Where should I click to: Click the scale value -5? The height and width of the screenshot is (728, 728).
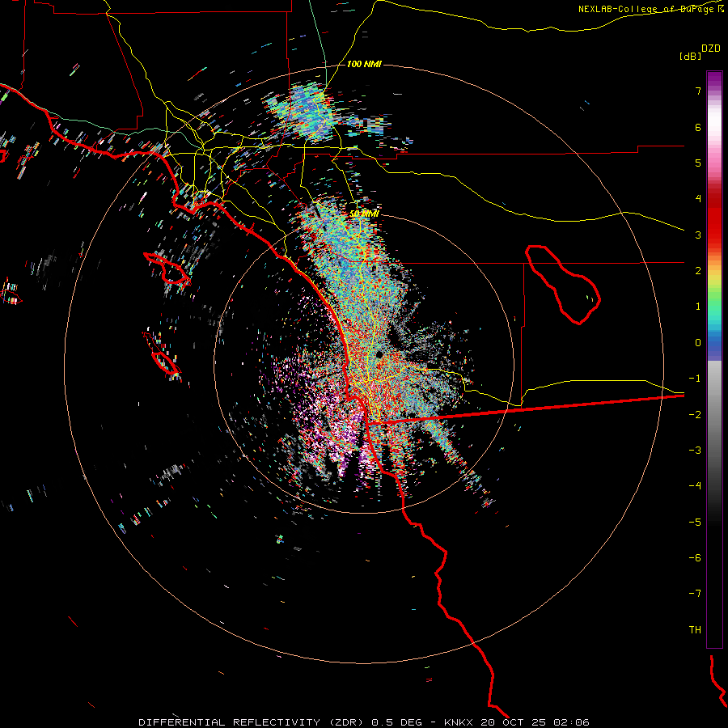[x=695, y=523]
